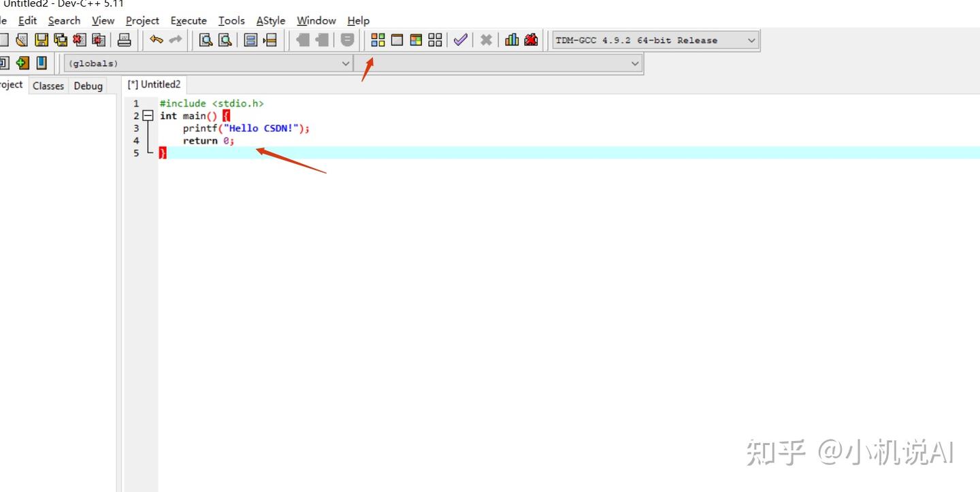Open the (globals) scope dropdown
Screen dimensions: 980x492
pos(208,63)
